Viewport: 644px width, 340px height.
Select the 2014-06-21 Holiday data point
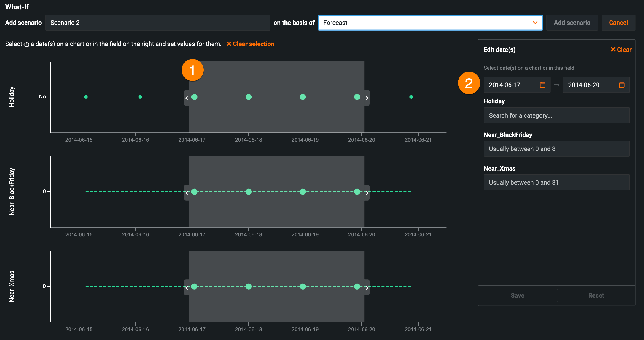pyautogui.click(x=411, y=97)
